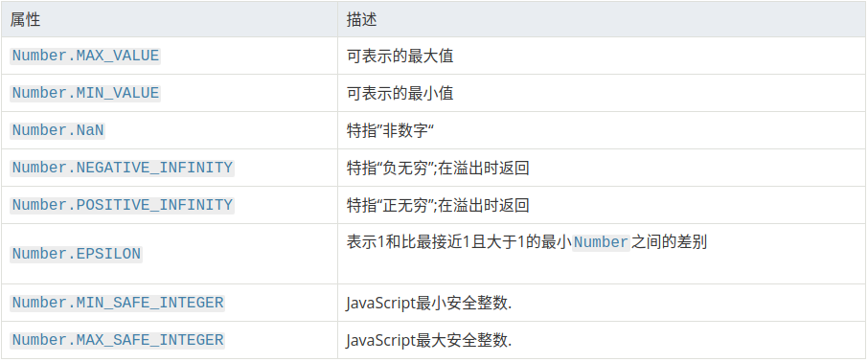Viewport: 868px width, 362px height.
Task: Click the 负无穷 overflow description text
Action: point(438,168)
